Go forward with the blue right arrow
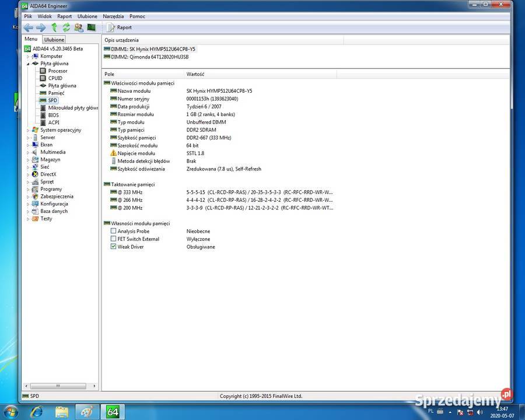The image size is (525, 420). pyautogui.click(x=41, y=27)
